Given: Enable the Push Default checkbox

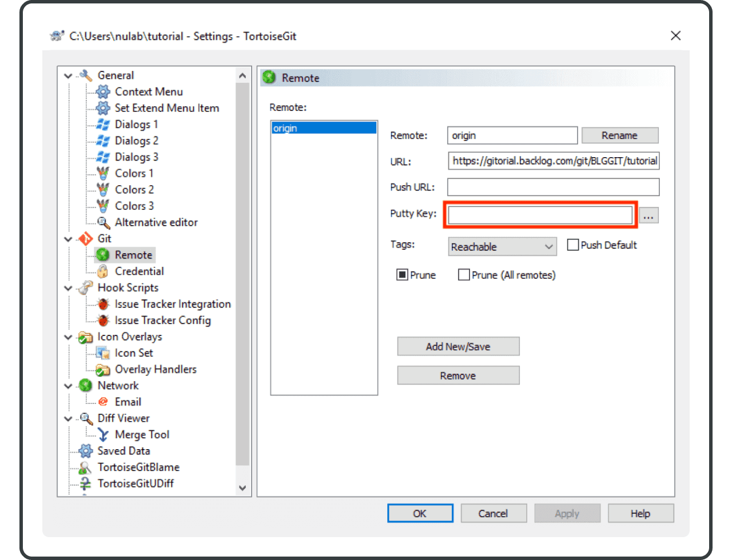Looking at the screenshot, I should 573,245.
